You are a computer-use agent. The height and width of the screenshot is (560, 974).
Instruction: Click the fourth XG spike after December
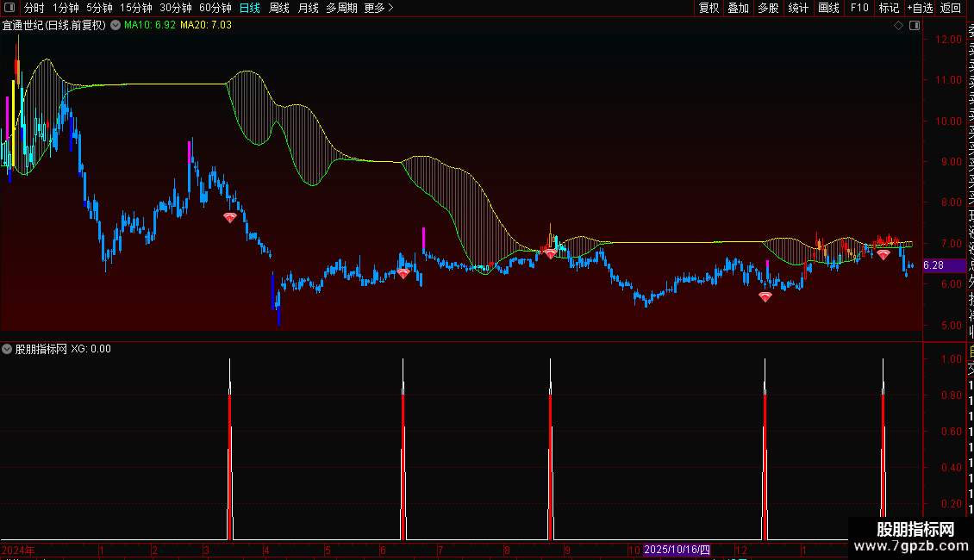click(765, 449)
